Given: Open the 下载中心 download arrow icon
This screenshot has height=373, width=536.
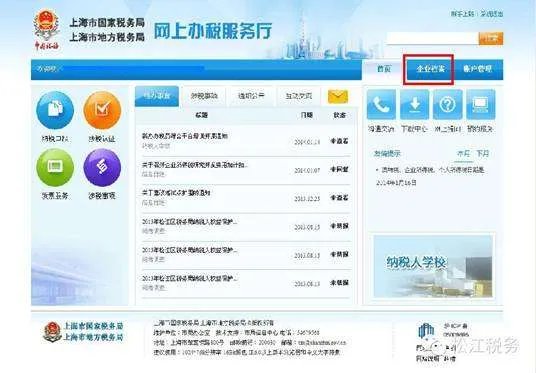Looking at the screenshot, I should click(x=415, y=105).
